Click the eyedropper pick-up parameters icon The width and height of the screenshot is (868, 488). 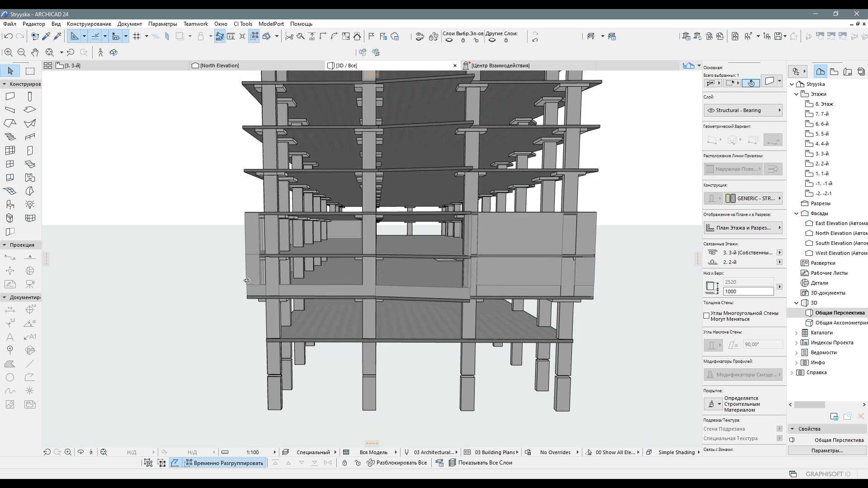coord(46,36)
